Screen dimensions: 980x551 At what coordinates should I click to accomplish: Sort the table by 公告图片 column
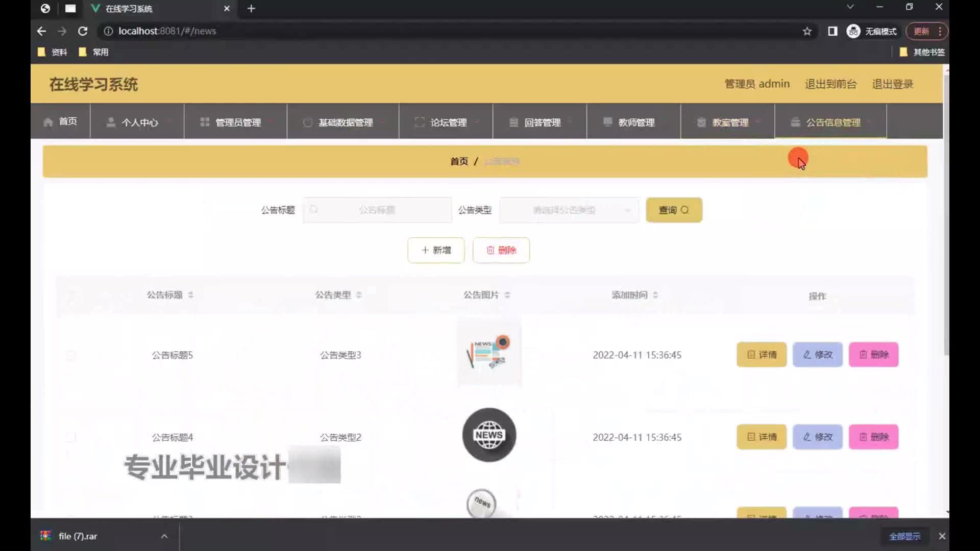(x=507, y=295)
